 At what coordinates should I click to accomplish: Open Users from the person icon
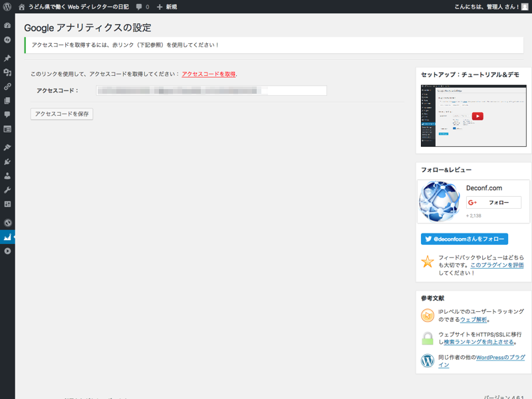7,176
